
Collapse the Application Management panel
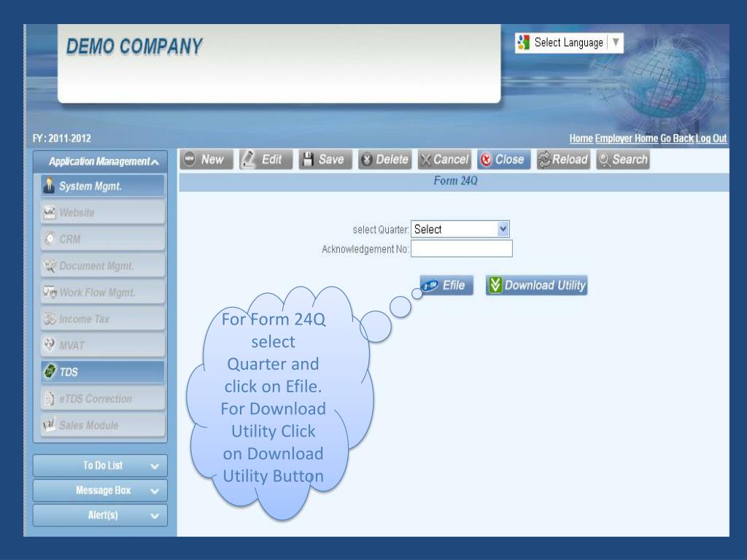point(100,162)
